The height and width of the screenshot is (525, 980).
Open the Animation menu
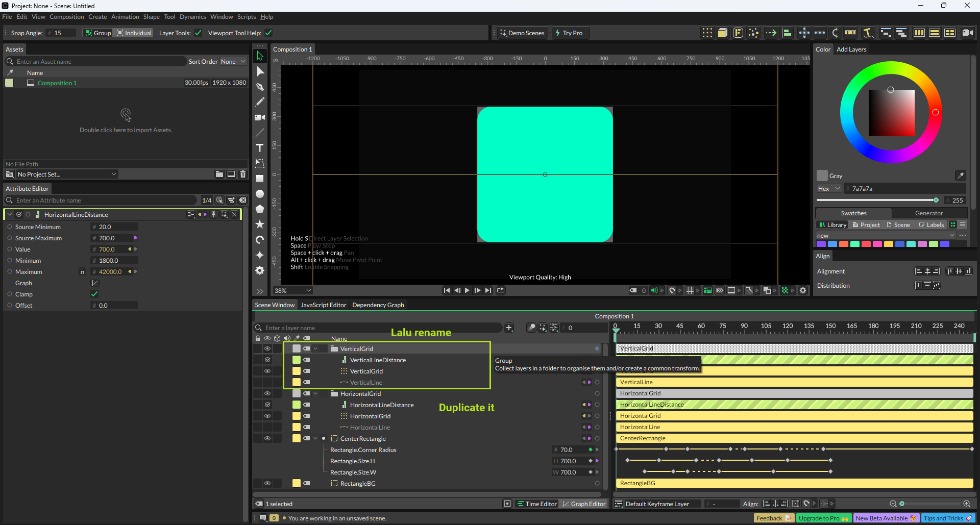[x=125, y=17]
